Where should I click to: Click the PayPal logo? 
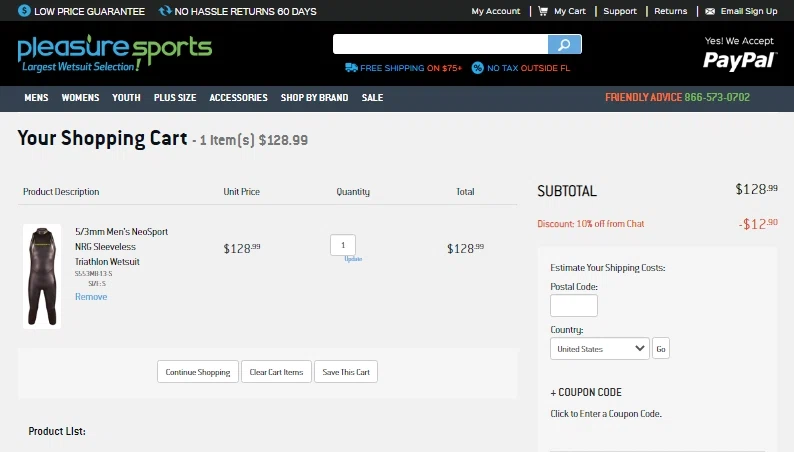tap(739, 60)
